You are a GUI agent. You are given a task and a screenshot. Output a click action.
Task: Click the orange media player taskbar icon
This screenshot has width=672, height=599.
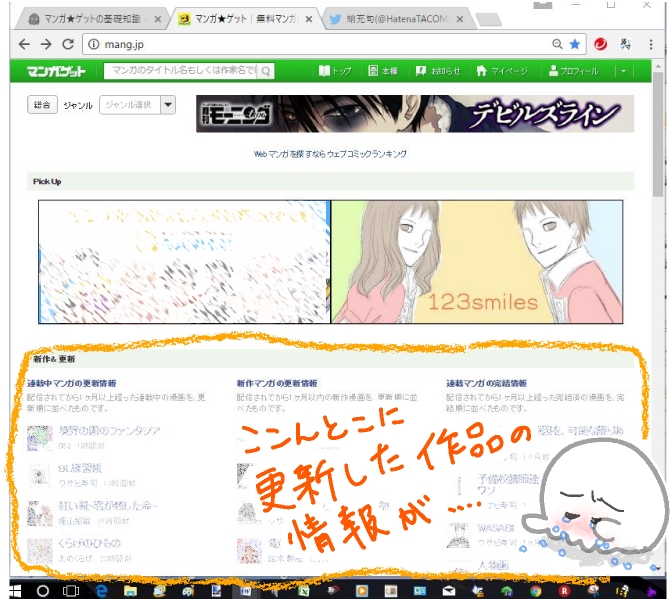click(362, 592)
